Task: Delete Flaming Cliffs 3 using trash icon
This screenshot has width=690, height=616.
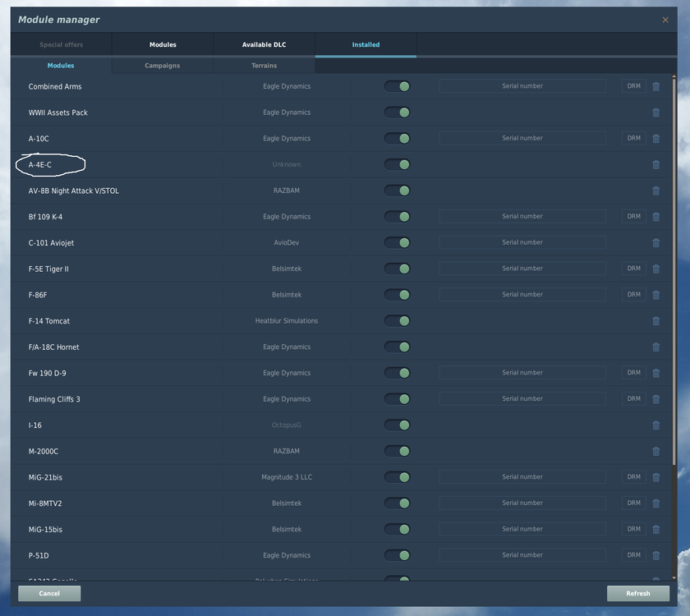Action: [x=655, y=399]
